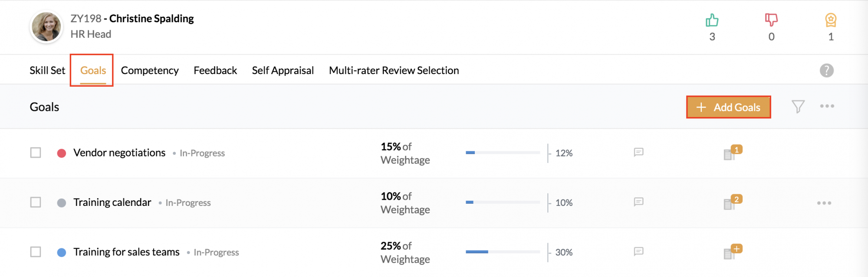Open the Goals tab
This screenshot has width=868, height=277.
[x=93, y=70]
